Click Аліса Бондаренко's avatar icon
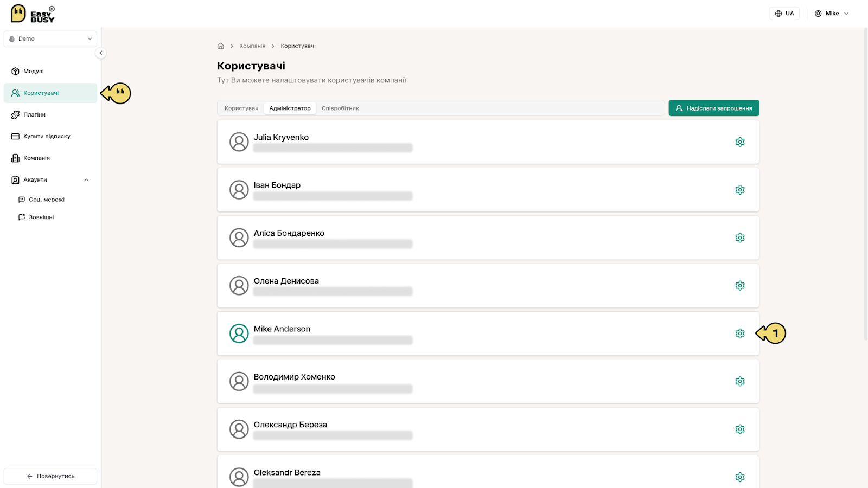Viewport: 868px width, 488px height. tap(239, 237)
